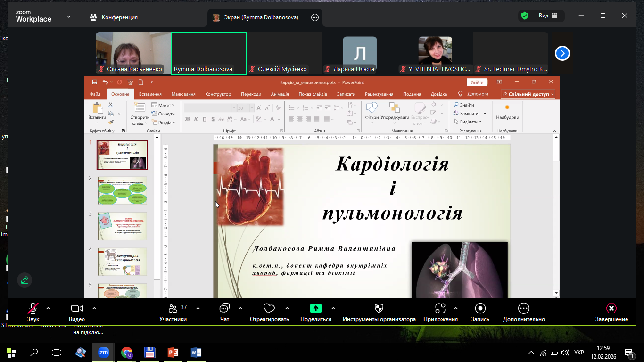Image resolution: width=644 pixels, height=362 pixels.
Task: Open the Дополнительно more options button
Action: (x=523, y=309)
